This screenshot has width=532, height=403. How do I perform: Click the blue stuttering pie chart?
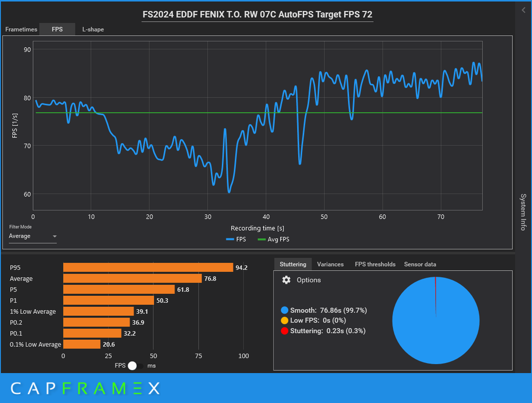click(x=436, y=320)
